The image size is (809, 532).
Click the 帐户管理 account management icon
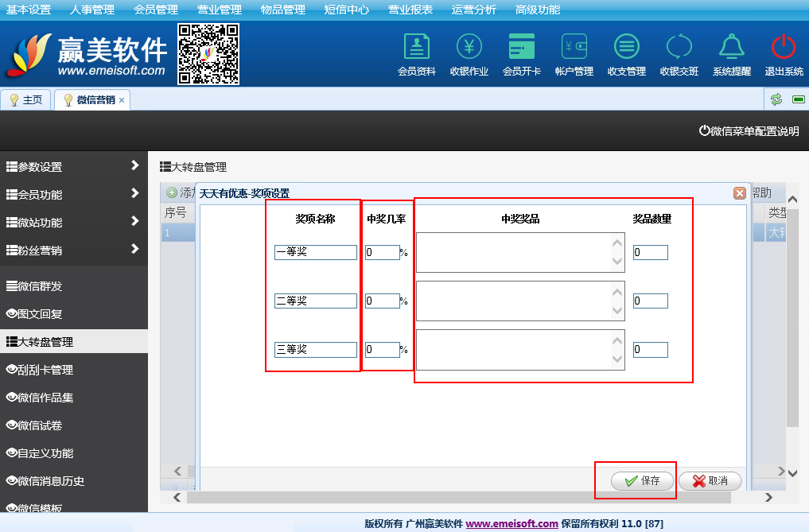[x=574, y=48]
